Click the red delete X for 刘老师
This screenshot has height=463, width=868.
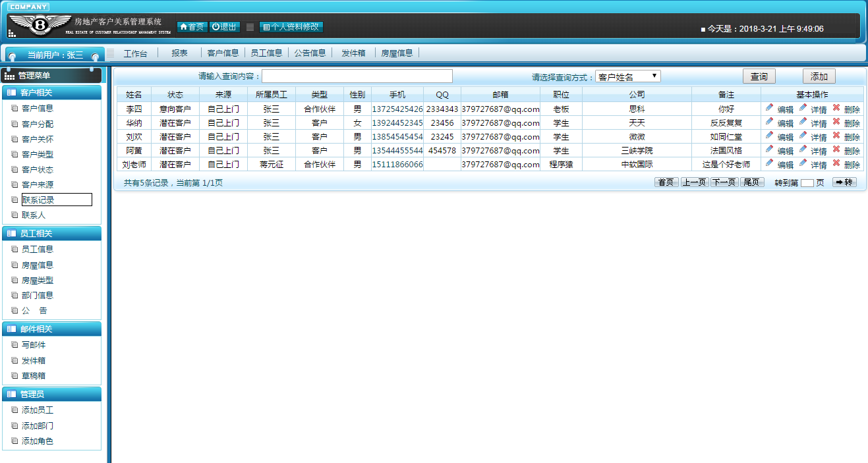click(x=836, y=163)
